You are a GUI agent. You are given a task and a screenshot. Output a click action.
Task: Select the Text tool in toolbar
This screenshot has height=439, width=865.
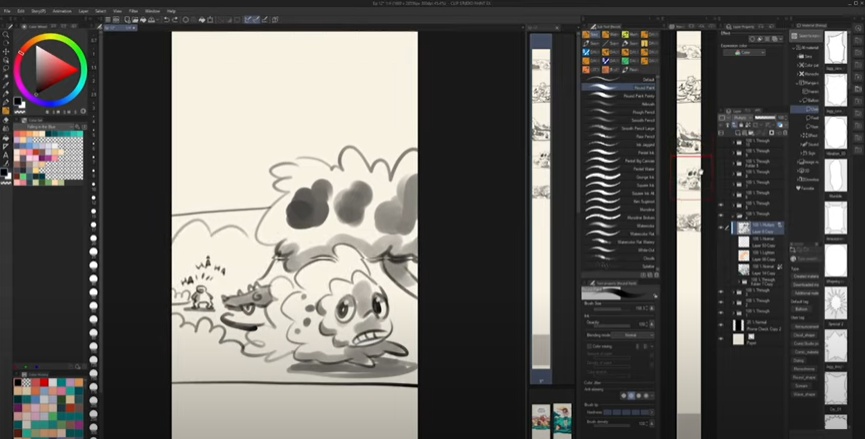click(x=6, y=157)
